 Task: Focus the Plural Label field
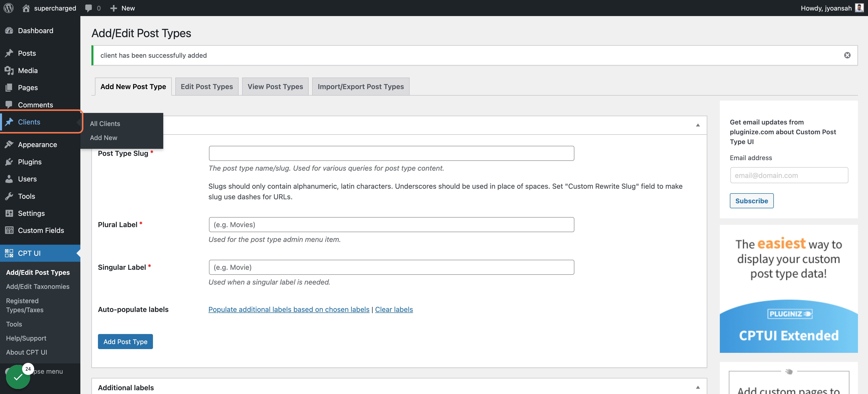(392, 225)
